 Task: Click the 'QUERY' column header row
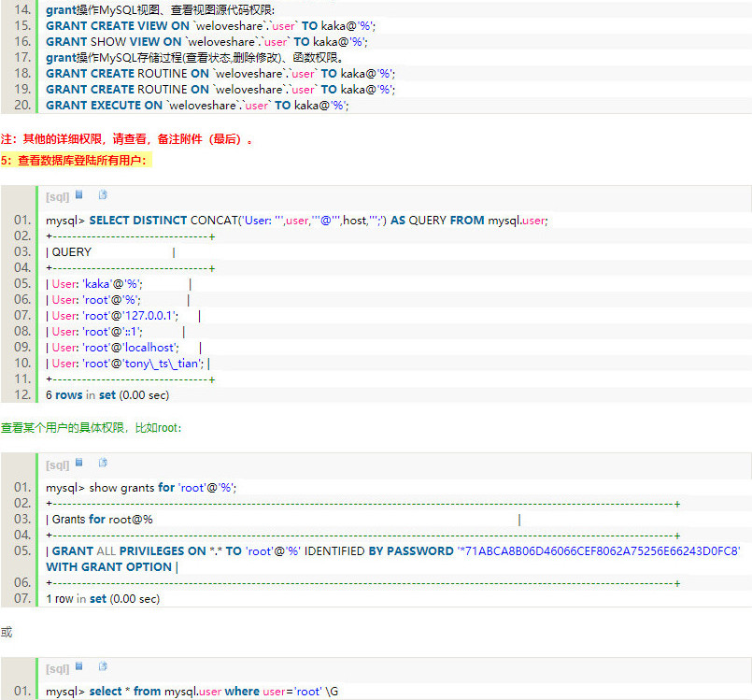point(110,252)
